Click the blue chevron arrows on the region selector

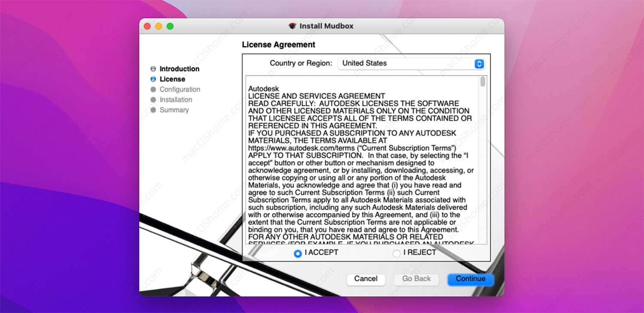[x=479, y=64]
